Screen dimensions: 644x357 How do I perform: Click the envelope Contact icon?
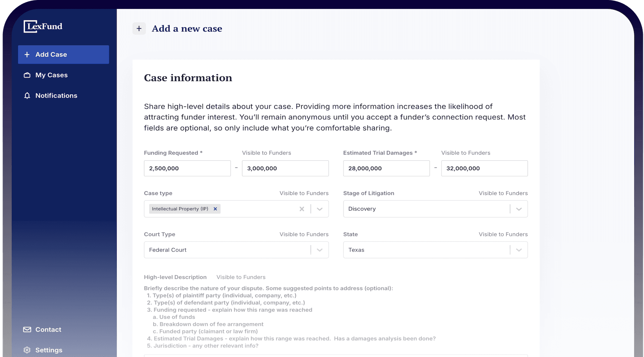pyautogui.click(x=27, y=329)
